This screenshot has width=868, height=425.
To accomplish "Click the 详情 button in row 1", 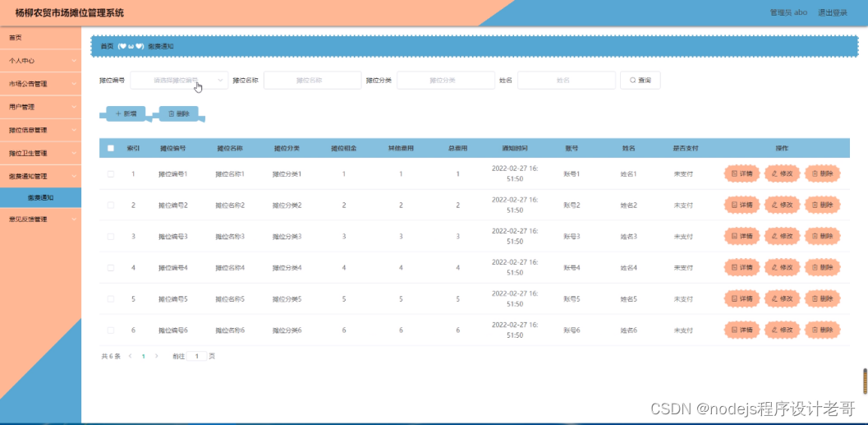I will (x=742, y=173).
